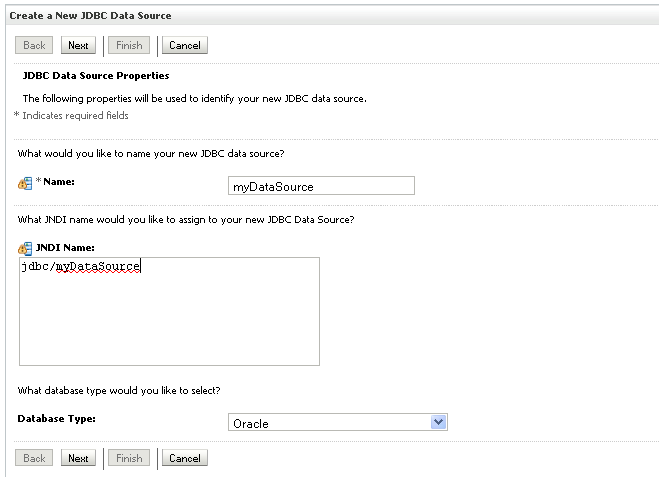The image size is (659, 477).
Task: Proceed with the bottom Next button
Action: pyautogui.click(x=78, y=458)
